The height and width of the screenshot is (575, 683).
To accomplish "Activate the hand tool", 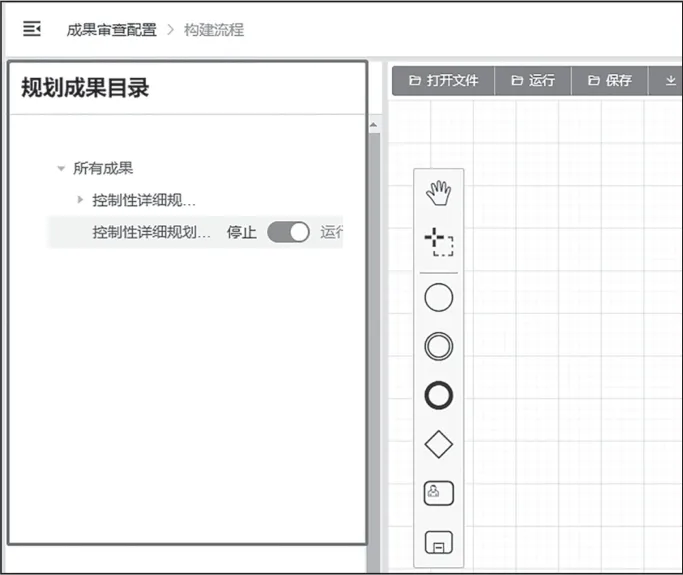I will pos(439,193).
